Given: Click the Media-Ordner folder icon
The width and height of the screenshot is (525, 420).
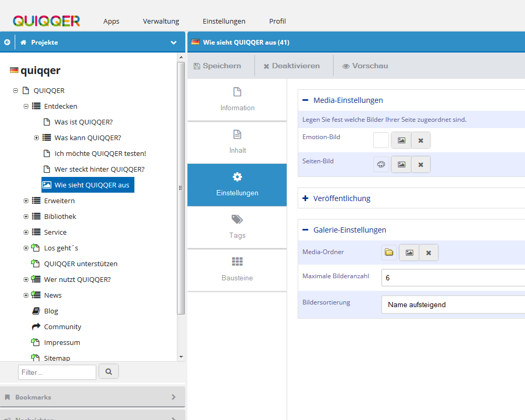Looking at the screenshot, I should tap(388, 252).
